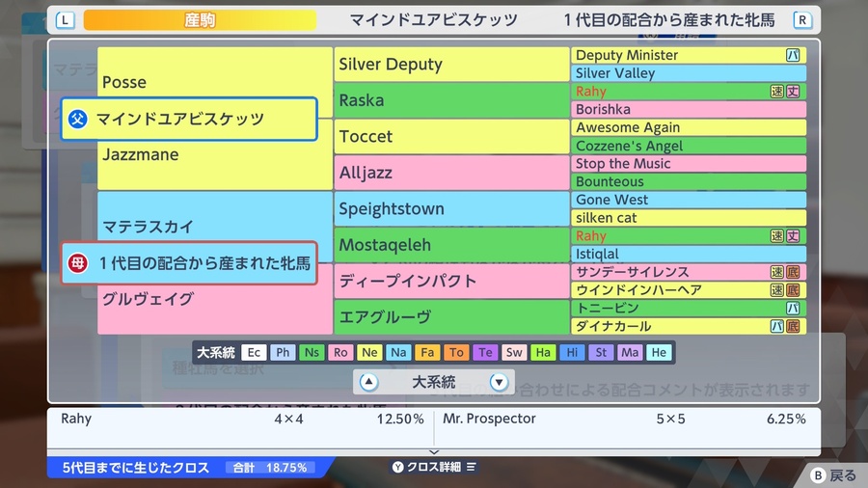Select the Sw lineage swatch
The width and height of the screenshot is (868, 488).
click(514, 352)
